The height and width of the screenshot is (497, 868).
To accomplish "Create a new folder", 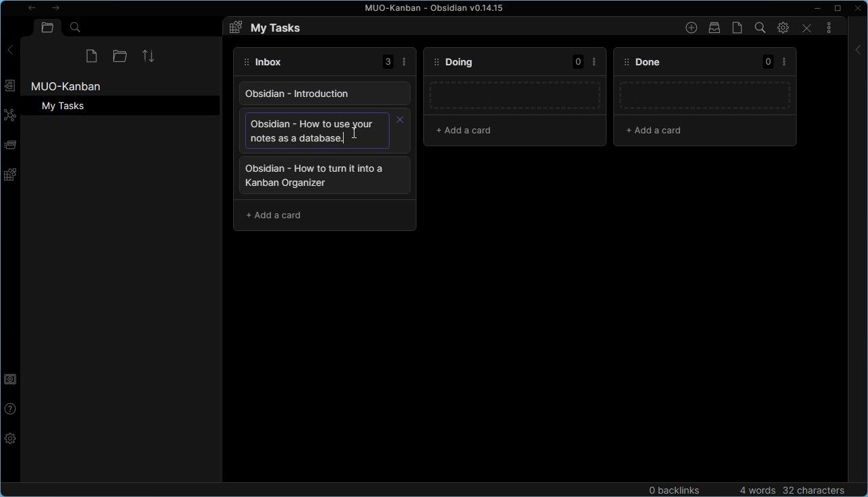I will (x=120, y=56).
